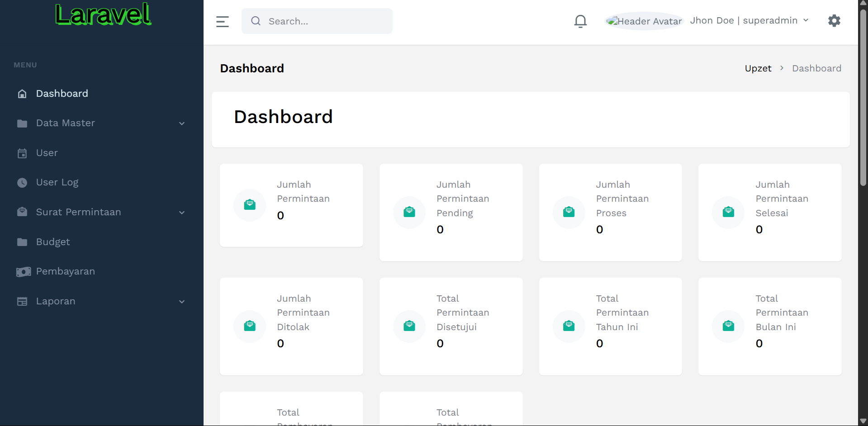Toggle sidebar with the hamburger menu icon

pos(222,21)
